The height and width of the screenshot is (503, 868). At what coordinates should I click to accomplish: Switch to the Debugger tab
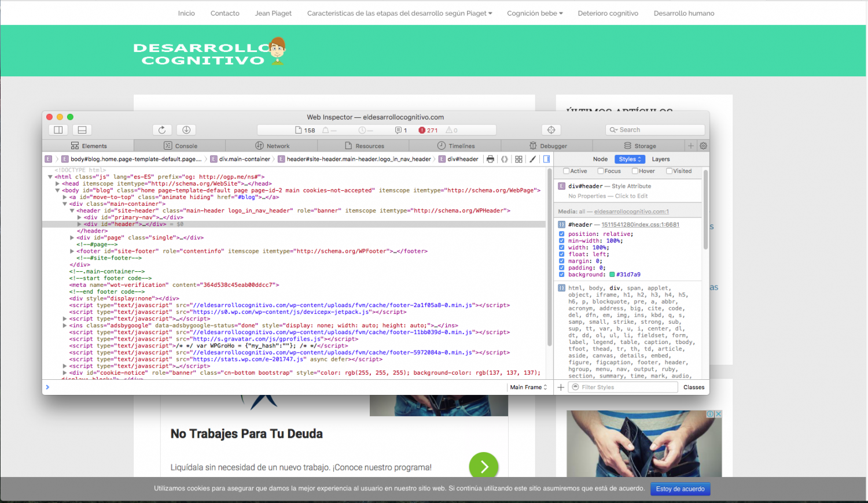pyautogui.click(x=547, y=146)
